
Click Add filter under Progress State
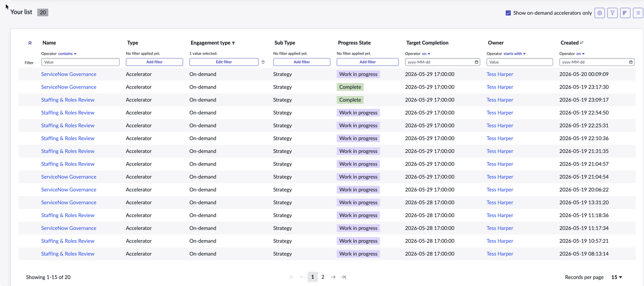367,62
